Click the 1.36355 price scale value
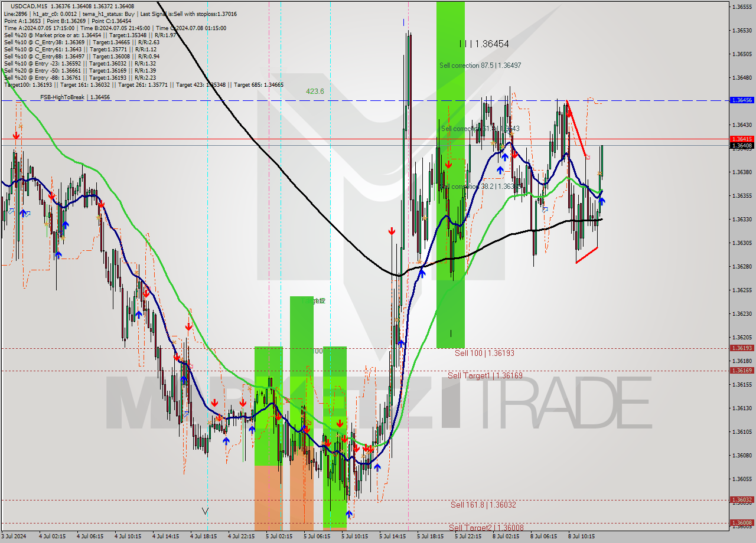 click(742, 196)
